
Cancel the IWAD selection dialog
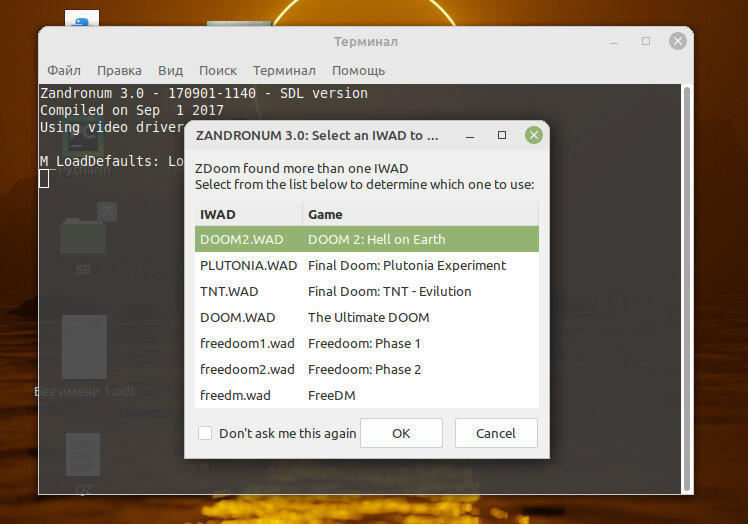(x=496, y=433)
